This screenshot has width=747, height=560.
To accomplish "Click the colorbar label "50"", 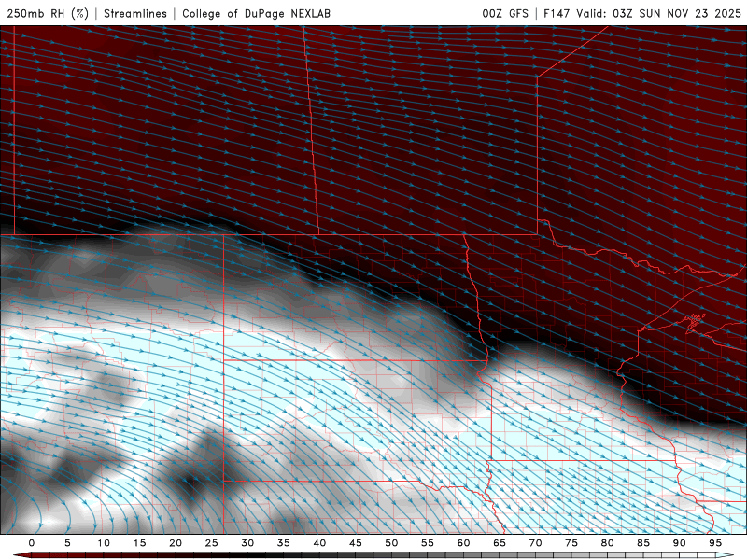I will [391, 543].
